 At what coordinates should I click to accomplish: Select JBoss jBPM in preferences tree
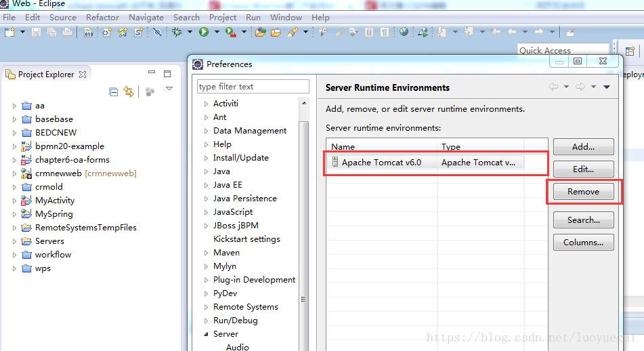point(236,226)
